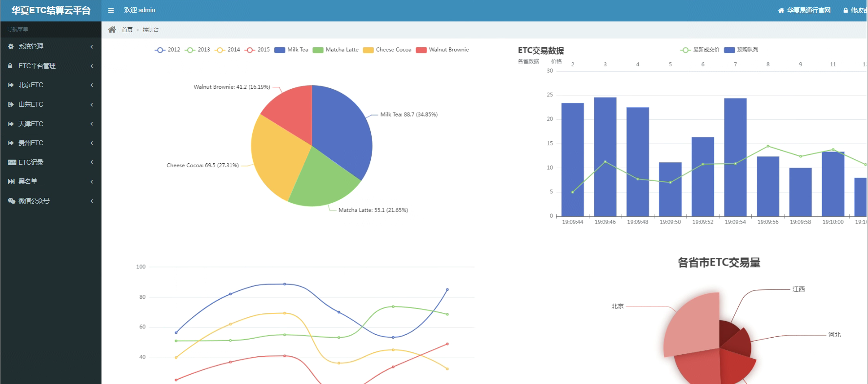Click 首页 breadcrumb link
This screenshot has height=384, width=868.
click(x=127, y=30)
